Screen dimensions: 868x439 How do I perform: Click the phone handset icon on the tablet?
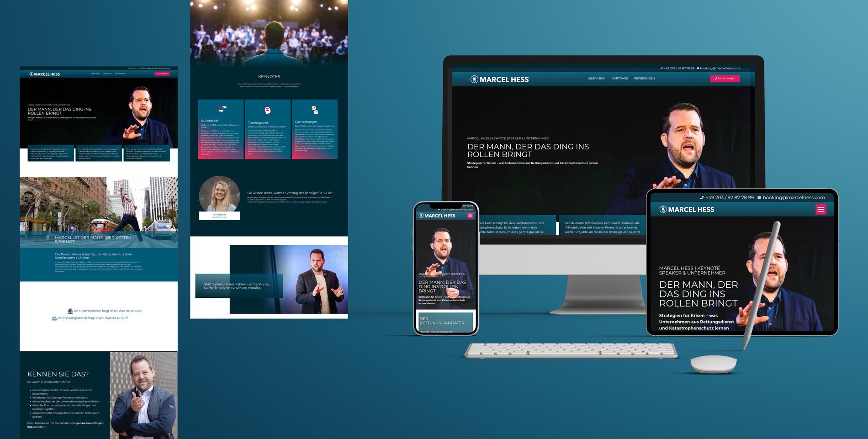click(702, 198)
